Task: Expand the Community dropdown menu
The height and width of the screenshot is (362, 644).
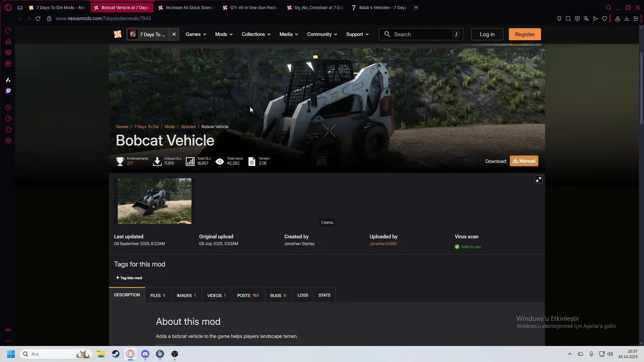Action: coord(323,34)
